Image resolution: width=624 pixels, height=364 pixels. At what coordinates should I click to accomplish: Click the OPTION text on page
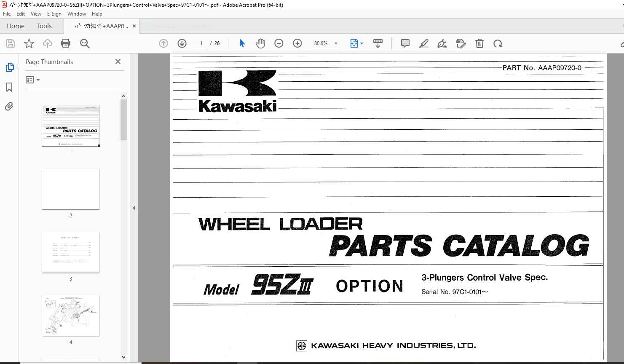pos(370,286)
